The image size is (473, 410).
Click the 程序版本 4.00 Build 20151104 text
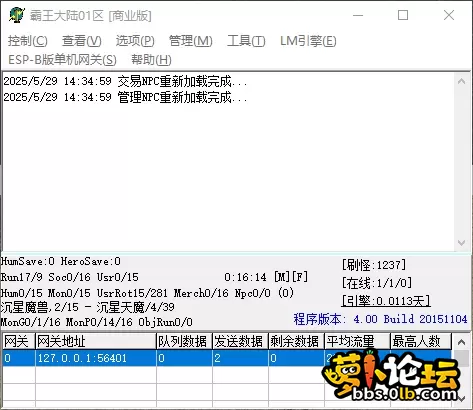coord(380,319)
